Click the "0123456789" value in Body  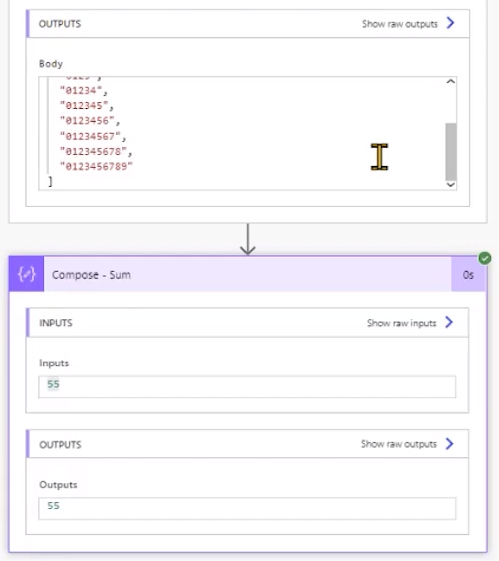click(96, 166)
